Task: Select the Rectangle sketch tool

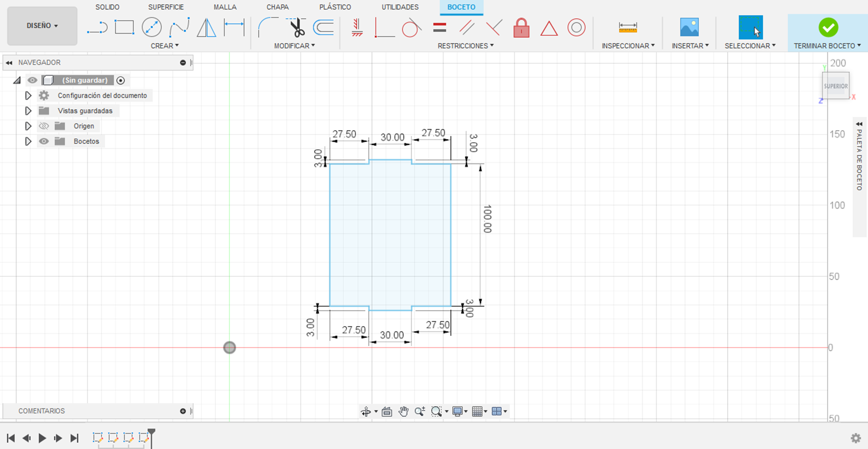Action: (x=124, y=28)
